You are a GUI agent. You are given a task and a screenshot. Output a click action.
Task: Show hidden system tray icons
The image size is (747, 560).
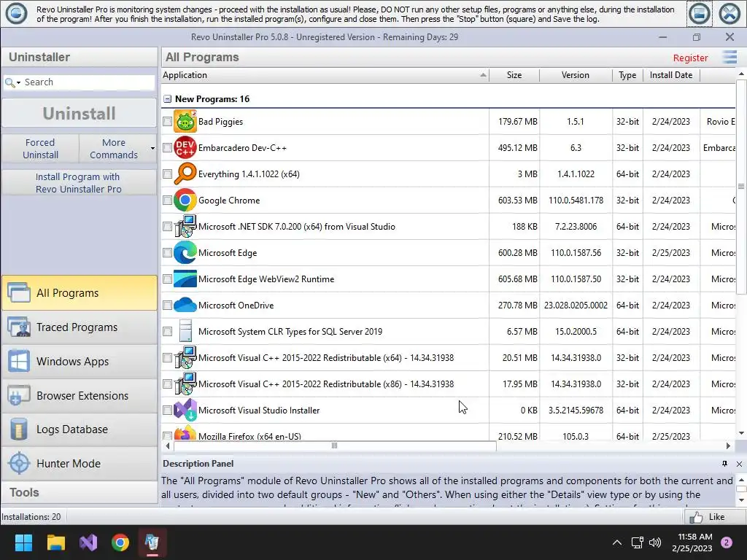(616, 542)
